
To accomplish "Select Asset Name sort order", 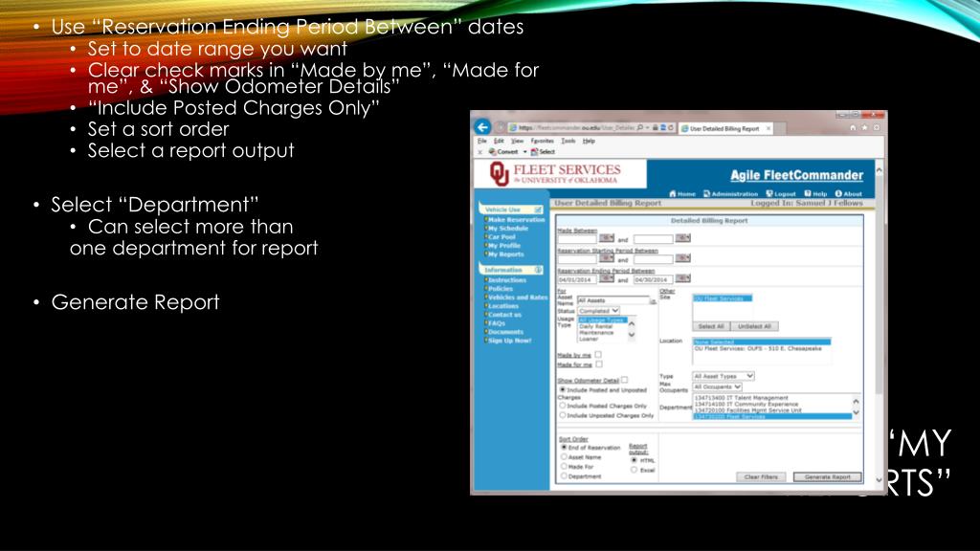I will point(564,456).
